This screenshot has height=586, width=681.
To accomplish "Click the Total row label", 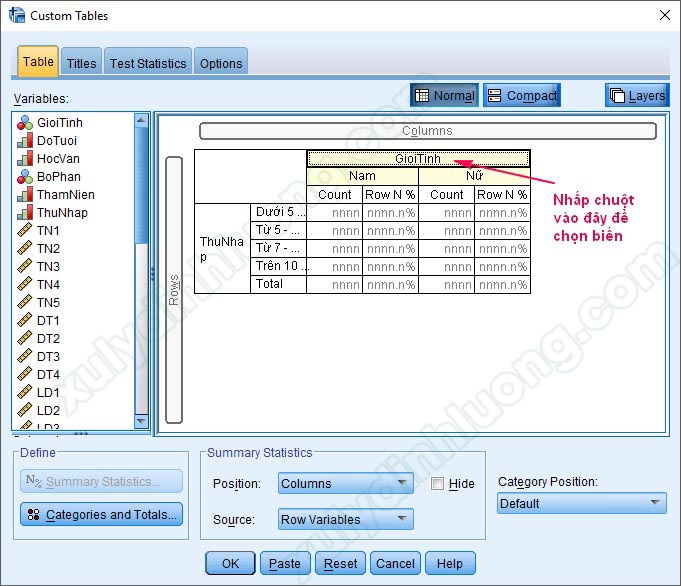I will [x=278, y=284].
